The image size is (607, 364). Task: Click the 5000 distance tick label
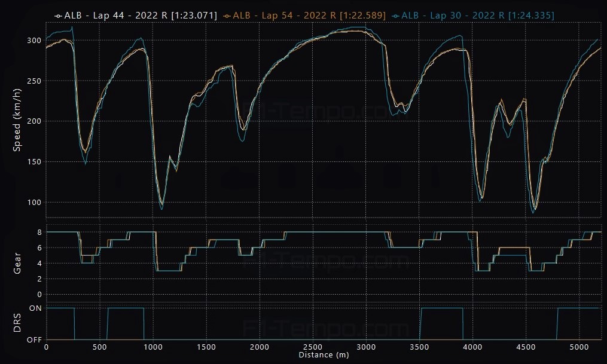[x=579, y=347]
